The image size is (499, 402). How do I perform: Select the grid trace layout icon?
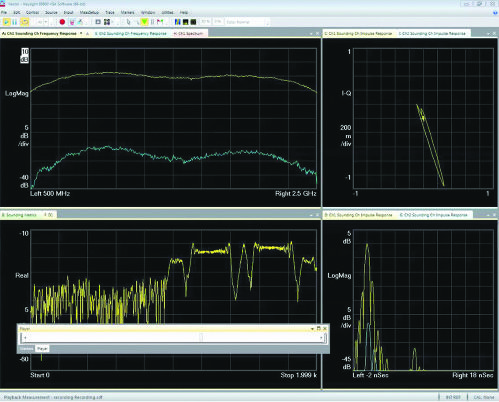107,22
